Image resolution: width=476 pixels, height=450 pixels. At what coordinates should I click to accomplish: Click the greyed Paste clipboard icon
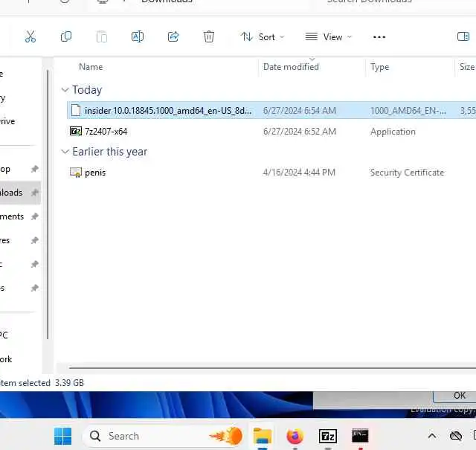pyautogui.click(x=102, y=36)
